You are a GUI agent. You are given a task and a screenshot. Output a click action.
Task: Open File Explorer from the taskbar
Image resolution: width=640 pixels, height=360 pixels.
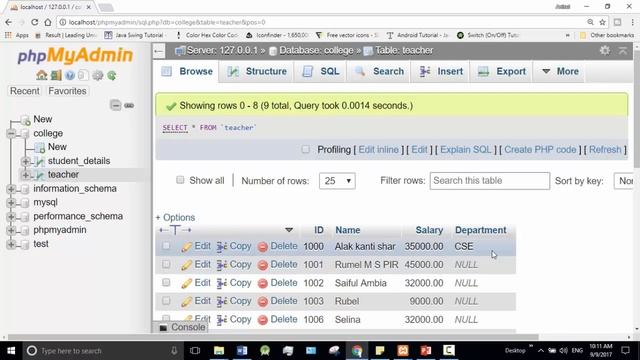(x=219, y=351)
